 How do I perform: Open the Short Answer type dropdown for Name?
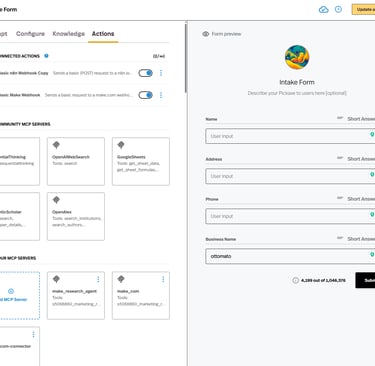[x=361, y=119]
